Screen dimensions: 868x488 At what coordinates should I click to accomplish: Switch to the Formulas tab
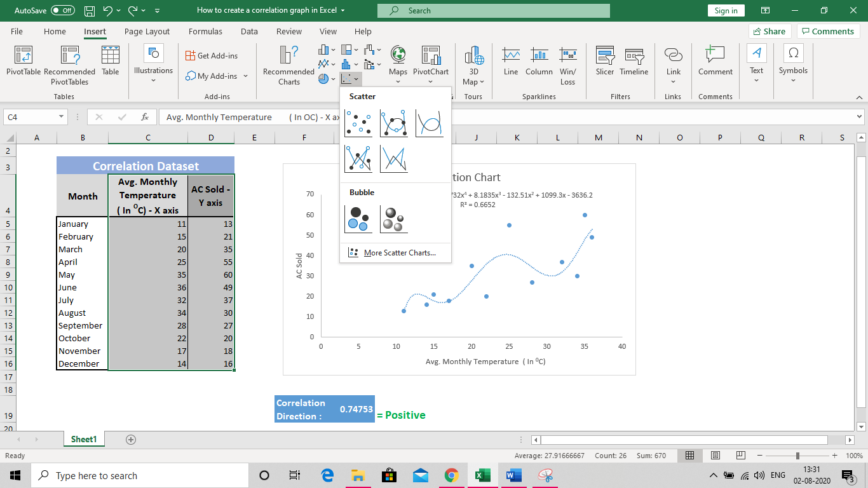tap(205, 31)
